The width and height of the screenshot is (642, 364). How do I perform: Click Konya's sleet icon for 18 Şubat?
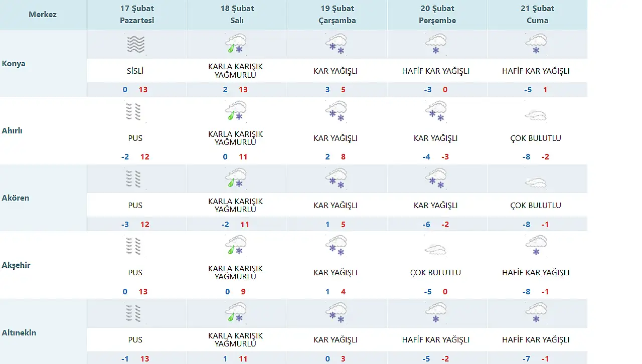click(x=235, y=44)
